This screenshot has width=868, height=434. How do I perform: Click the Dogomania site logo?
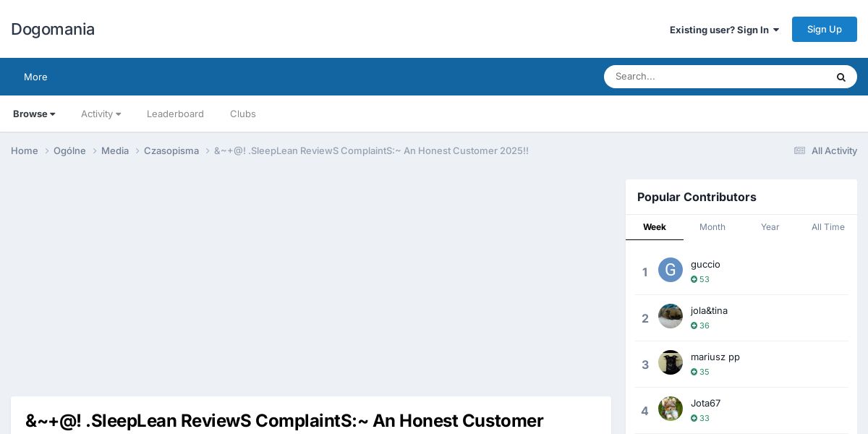pos(53,29)
